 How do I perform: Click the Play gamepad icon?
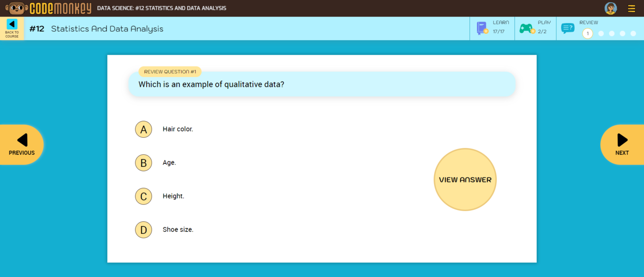527,29
